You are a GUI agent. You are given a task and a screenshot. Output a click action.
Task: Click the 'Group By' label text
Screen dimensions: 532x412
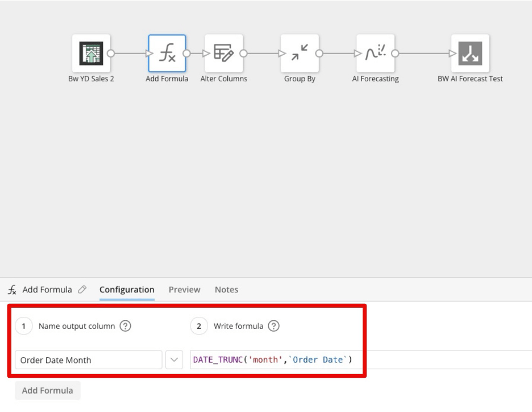[300, 79]
